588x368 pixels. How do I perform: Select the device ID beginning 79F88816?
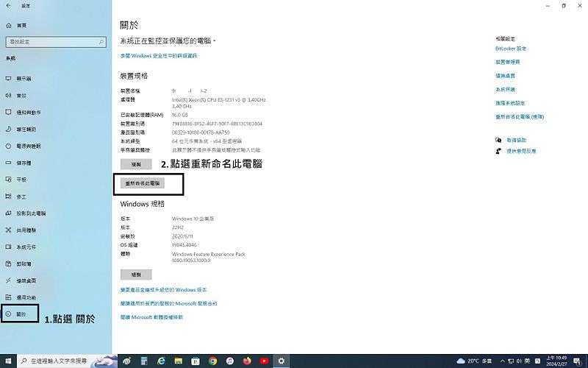coord(217,124)
